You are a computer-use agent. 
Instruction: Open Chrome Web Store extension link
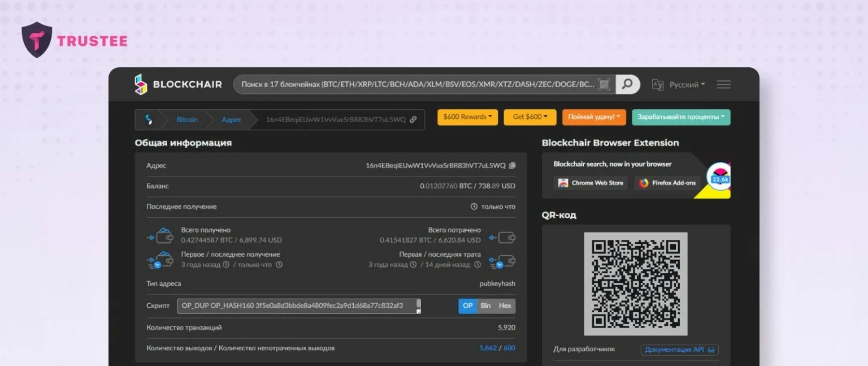pos(591,183)
